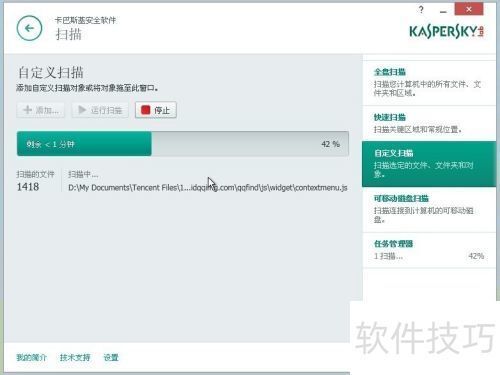Screen dimensions: 500x375
Task: Click the 自定义扫描 heading text
Action: (51, 72)
